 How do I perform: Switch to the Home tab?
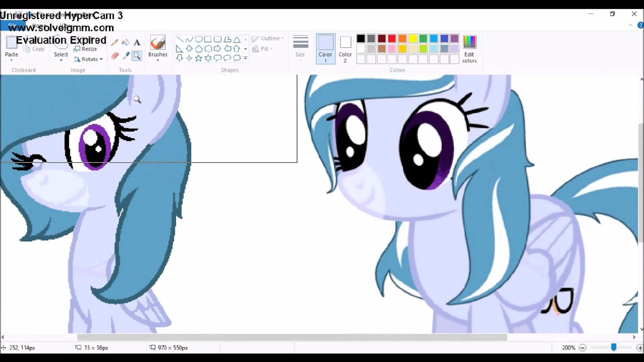coord(39,26)
